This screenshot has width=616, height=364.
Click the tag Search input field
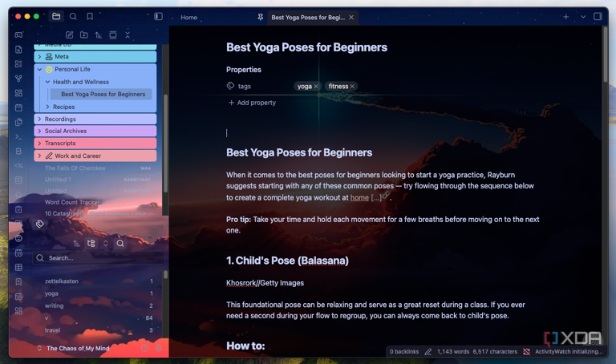click(96, 258)
